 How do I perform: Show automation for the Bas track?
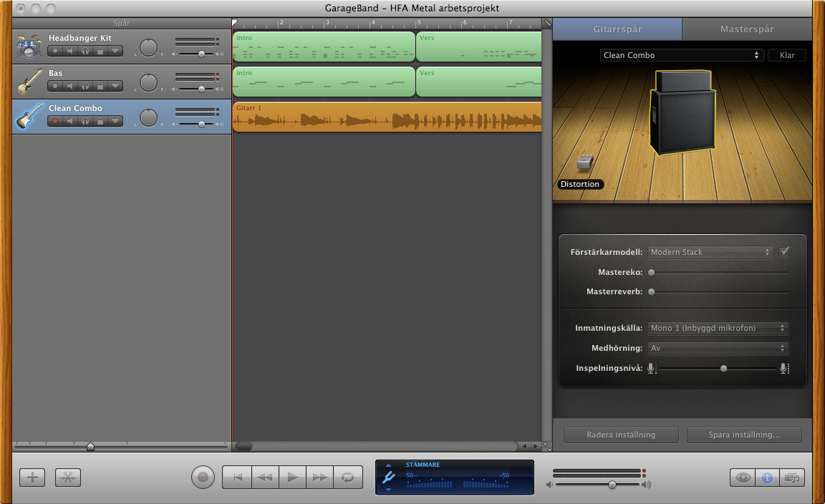pyautogui.click(x=115, y=86)
